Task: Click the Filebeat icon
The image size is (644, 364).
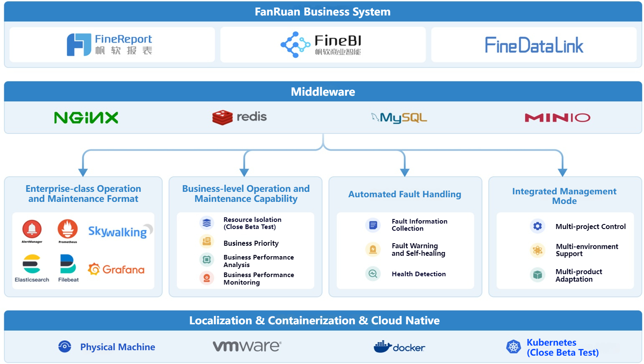Action: coord(68,264)
